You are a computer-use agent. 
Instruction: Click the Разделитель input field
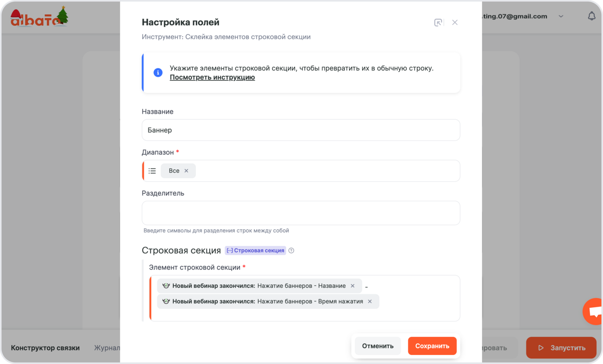point(301,213)
